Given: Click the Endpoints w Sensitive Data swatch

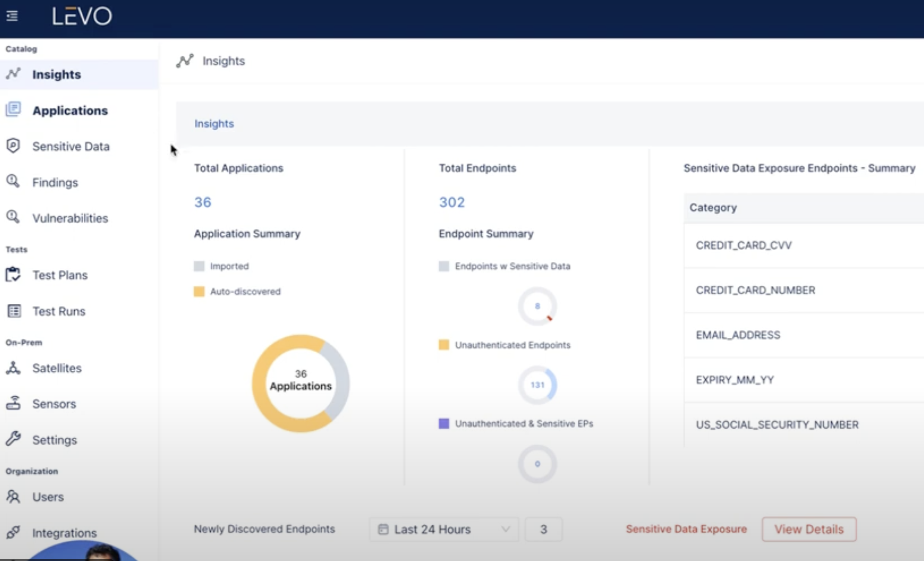Looking at the screenshot, I should tap(444, 266).
